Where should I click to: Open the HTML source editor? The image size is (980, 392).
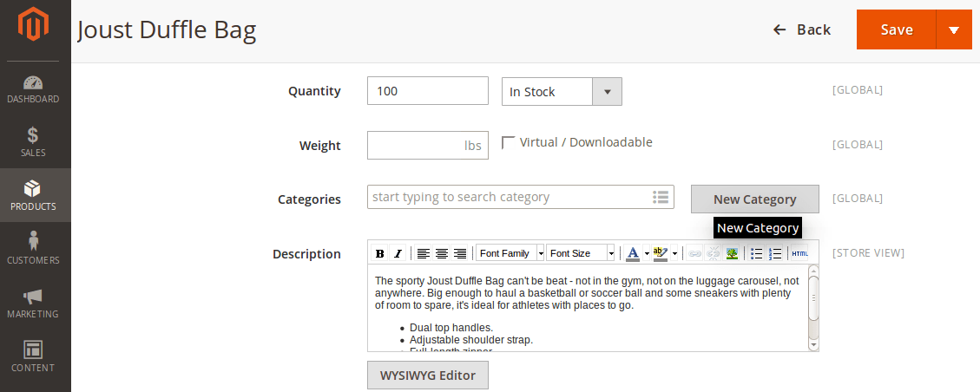(x=799, y=253)
